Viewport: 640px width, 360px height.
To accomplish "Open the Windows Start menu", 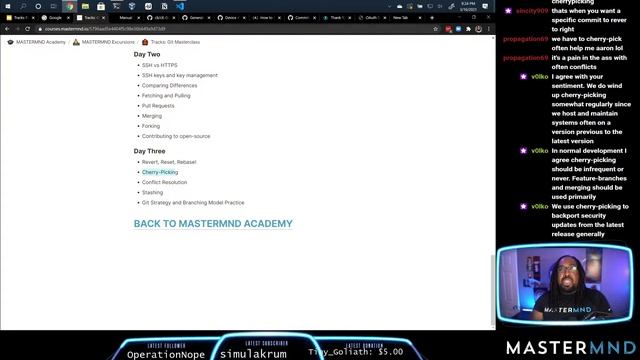I will (7, 6).
